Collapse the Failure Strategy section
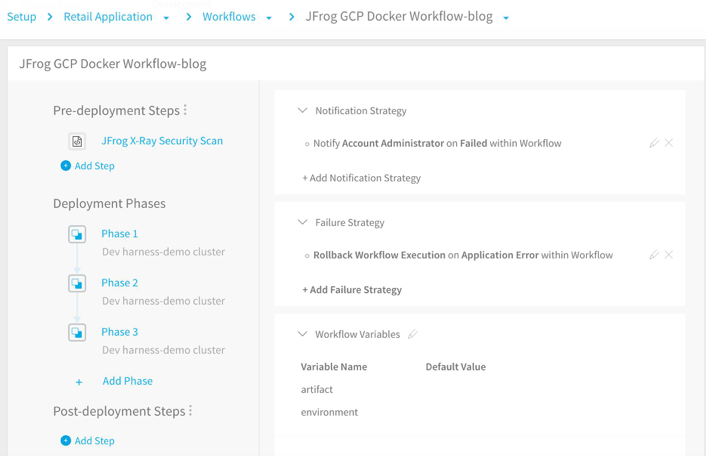 pos(302,223)
